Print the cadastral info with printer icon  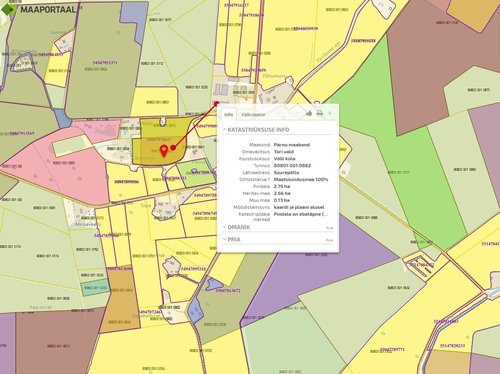tap(320, 114)
